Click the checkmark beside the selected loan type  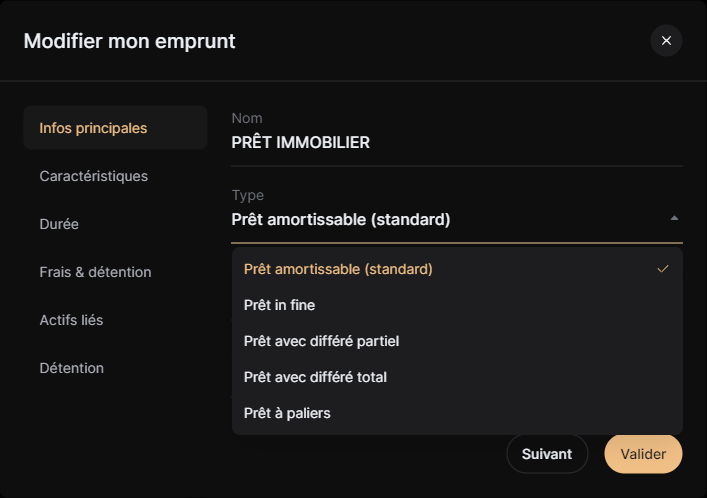662,269
